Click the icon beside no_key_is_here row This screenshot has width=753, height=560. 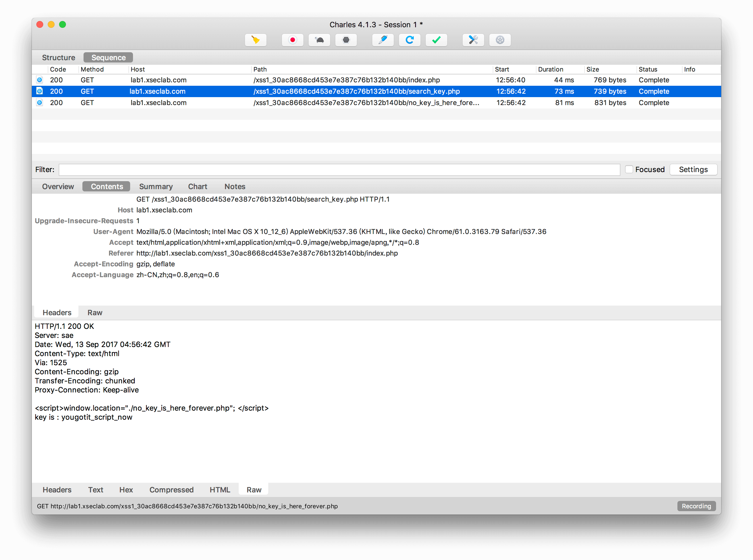coord(40,102)
